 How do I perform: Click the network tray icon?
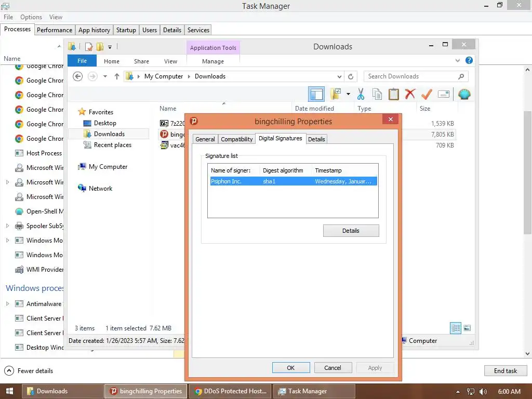point(471,392)
